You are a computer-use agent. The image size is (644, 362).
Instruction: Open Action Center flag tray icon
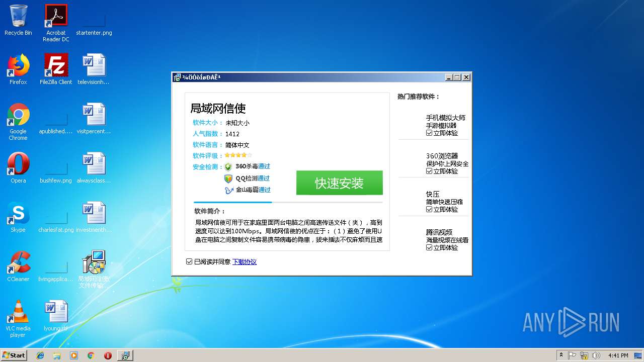572,355
